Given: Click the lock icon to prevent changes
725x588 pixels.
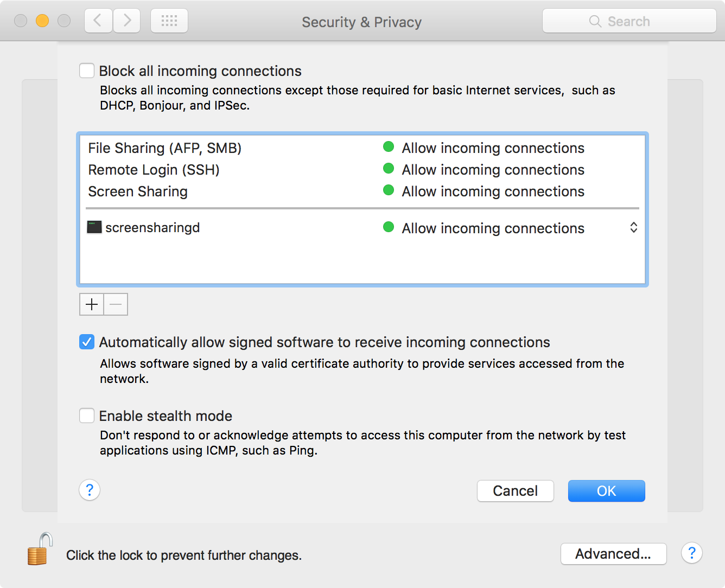Looking at the screenshot, I should [39, 550].
